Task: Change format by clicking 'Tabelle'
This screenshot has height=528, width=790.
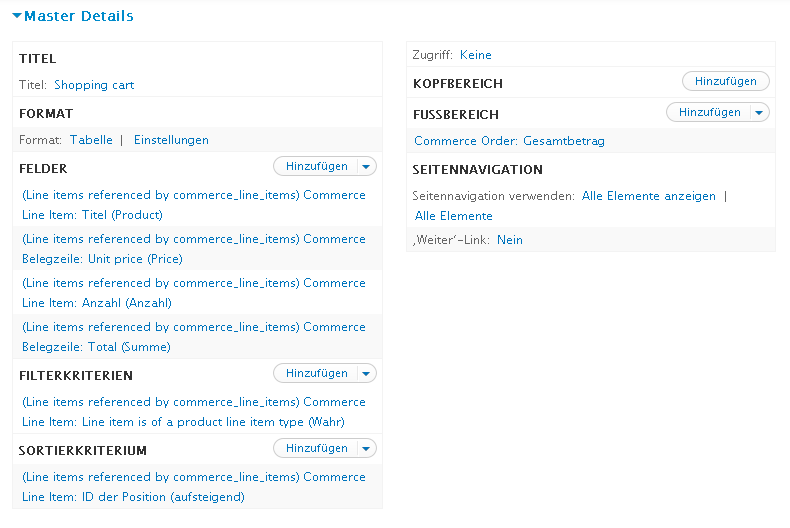Action: (x=91, y=140)
